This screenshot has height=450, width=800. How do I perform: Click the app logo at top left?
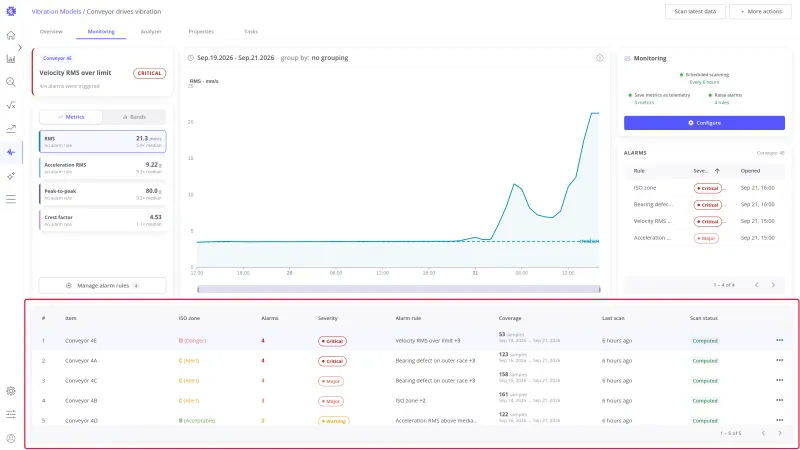click(x=11, y=11)
